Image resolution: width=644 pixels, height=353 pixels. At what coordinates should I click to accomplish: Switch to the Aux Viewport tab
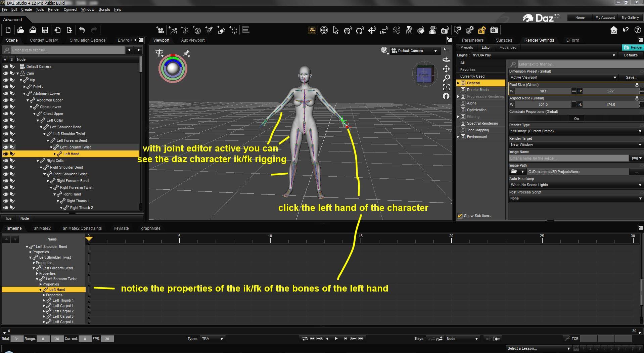click(193, 40)
